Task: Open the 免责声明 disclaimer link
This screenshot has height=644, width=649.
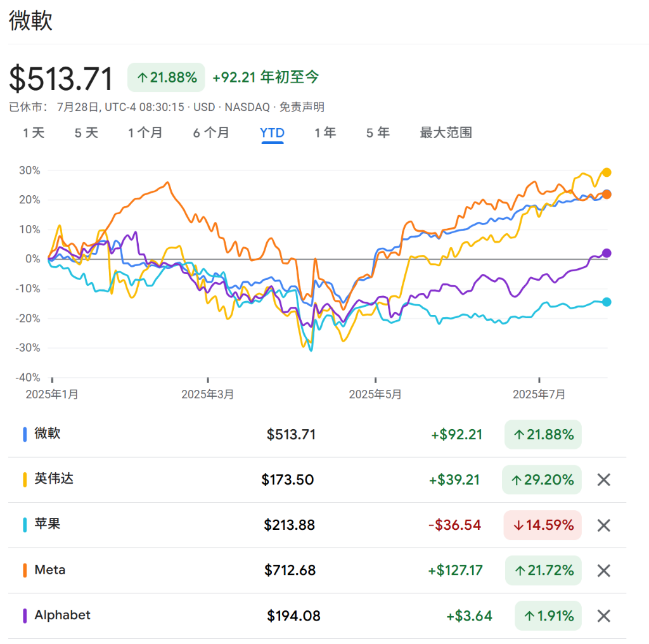Action: point(302,107)
